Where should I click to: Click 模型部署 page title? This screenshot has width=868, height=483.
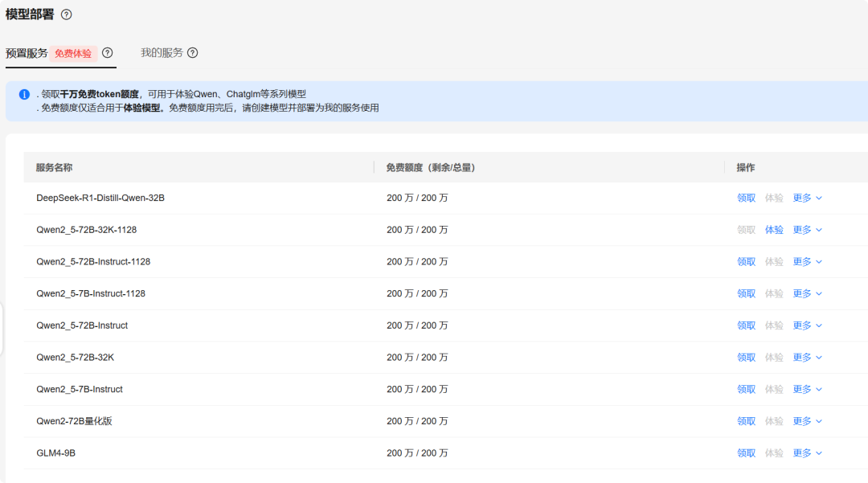[x=30, y=14]
